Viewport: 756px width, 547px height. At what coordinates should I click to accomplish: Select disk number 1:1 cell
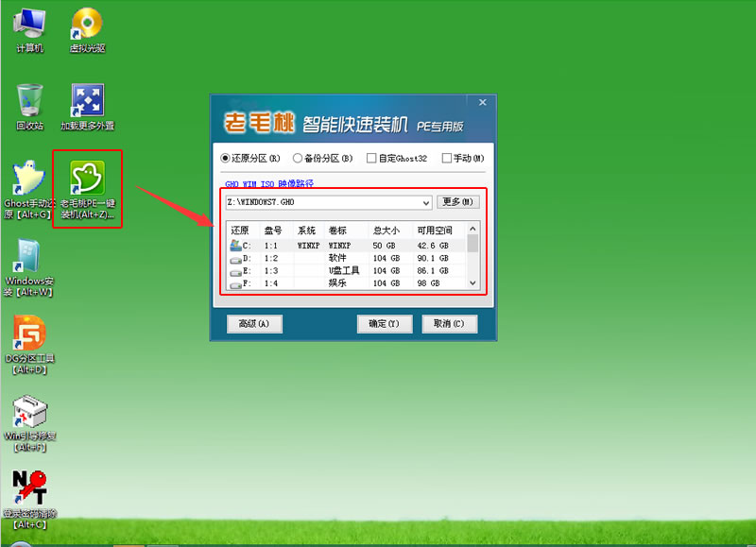(271, 246)
